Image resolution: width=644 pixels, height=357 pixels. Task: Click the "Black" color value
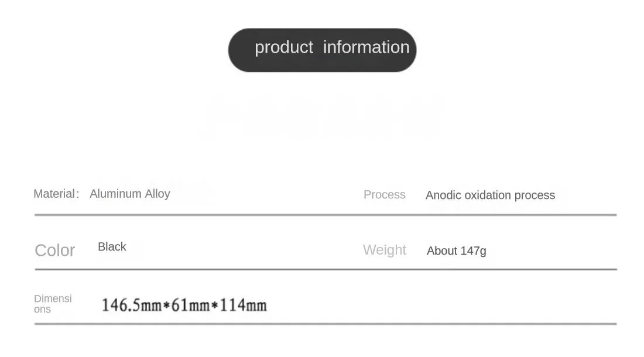click(x=112, y=247)
